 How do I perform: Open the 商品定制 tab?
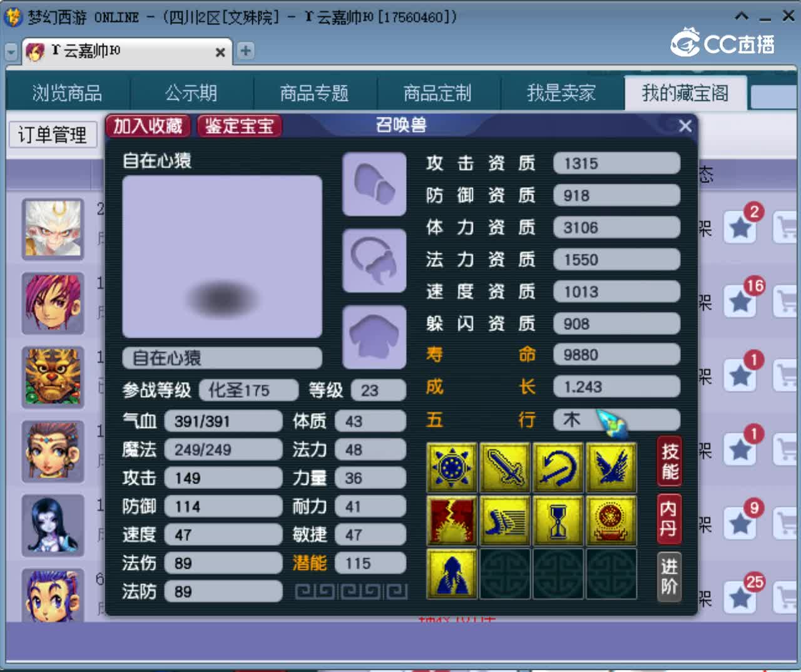click(437, 93)
